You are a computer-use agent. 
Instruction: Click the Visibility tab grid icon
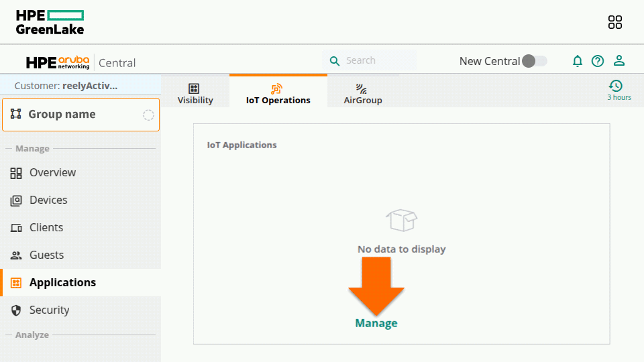[194, 88]
